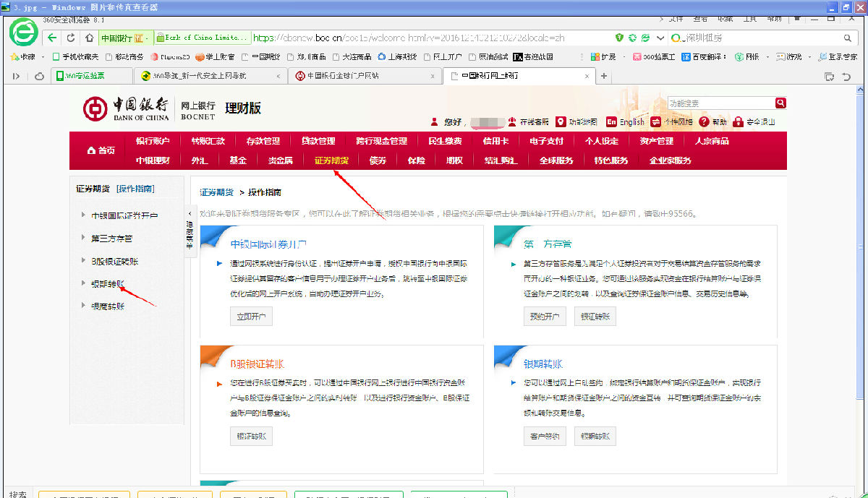Open the 原油测试 bookmark
868x498 pixels.
(x=488, y=56)
